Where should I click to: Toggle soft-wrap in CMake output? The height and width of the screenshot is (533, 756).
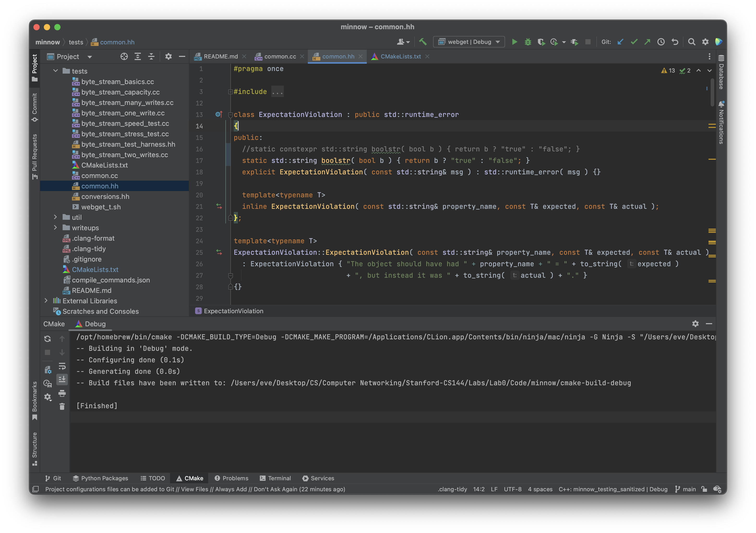tap(62, 366)
